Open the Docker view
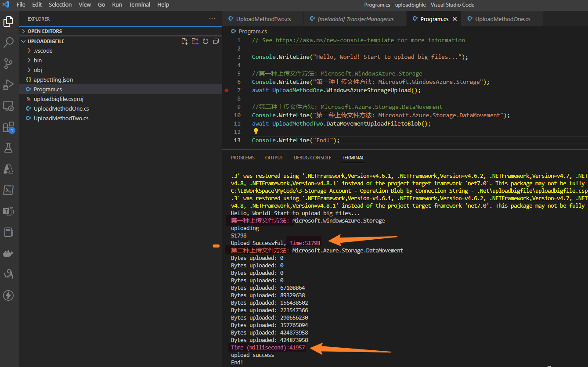588x367 pixels. click(x=8, y=253)
